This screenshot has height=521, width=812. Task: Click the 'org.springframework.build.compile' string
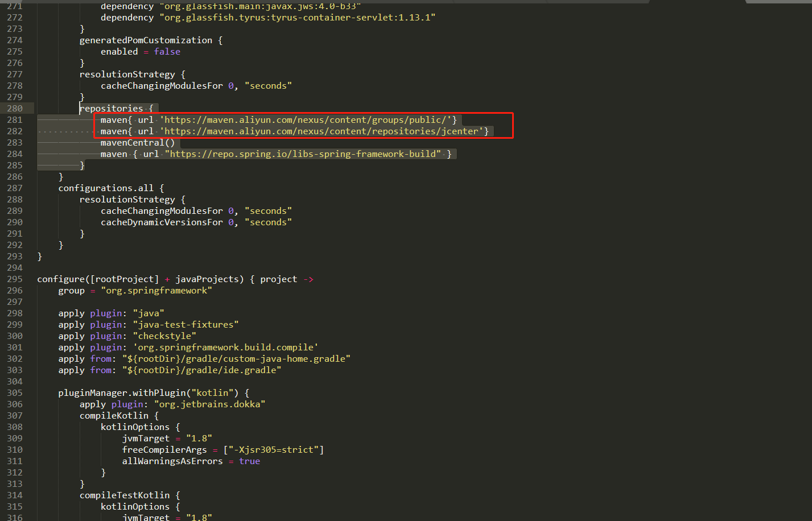point(225,348)
